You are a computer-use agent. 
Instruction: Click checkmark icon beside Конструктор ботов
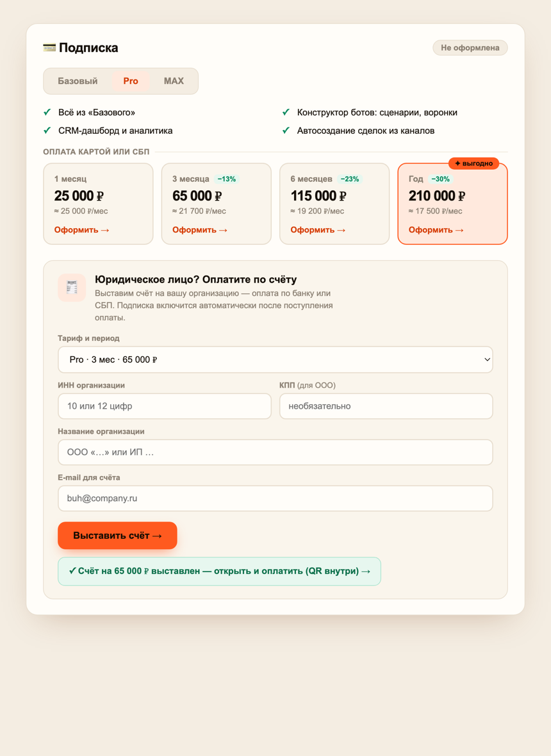point(286,112)
